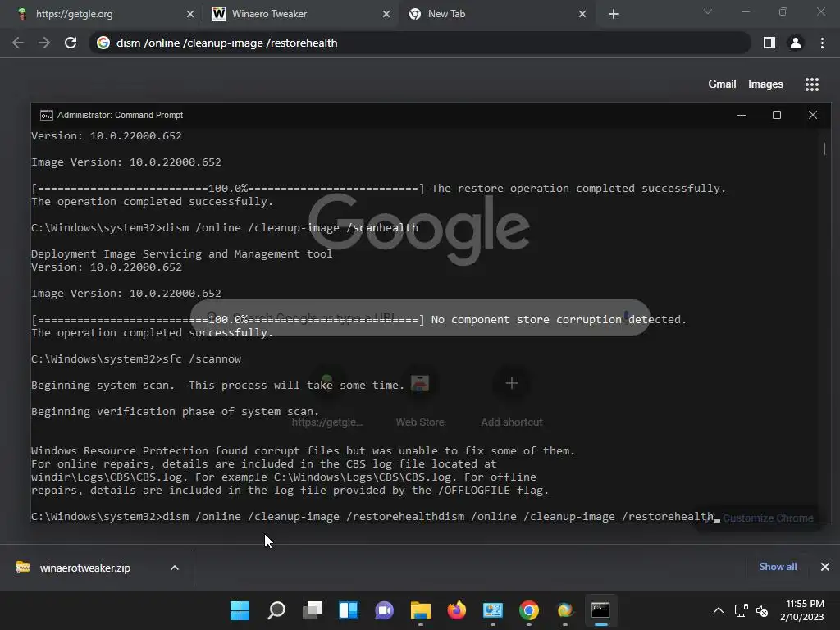The height and width of the screenshot is (630, 840).
Task: Open Chrome profile menu
Action: [x=796, y=43]
